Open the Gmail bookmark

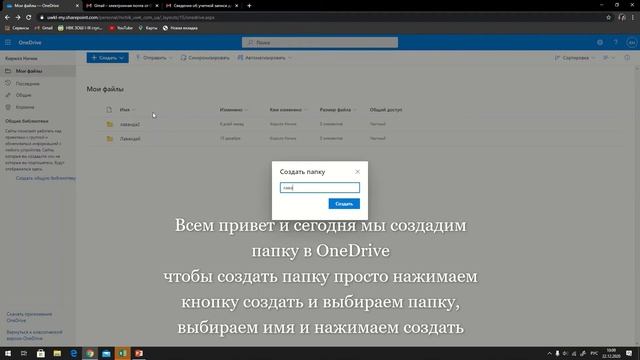tap(44, 28)
